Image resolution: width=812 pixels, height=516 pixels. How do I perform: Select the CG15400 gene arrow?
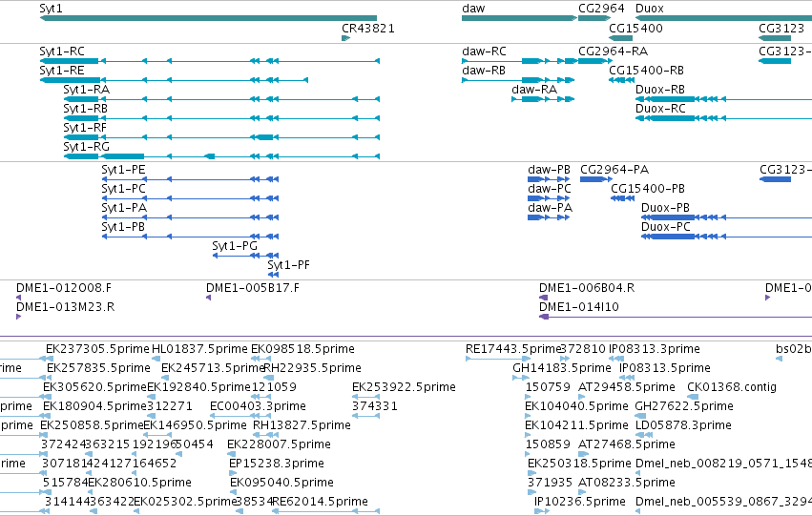620,38
